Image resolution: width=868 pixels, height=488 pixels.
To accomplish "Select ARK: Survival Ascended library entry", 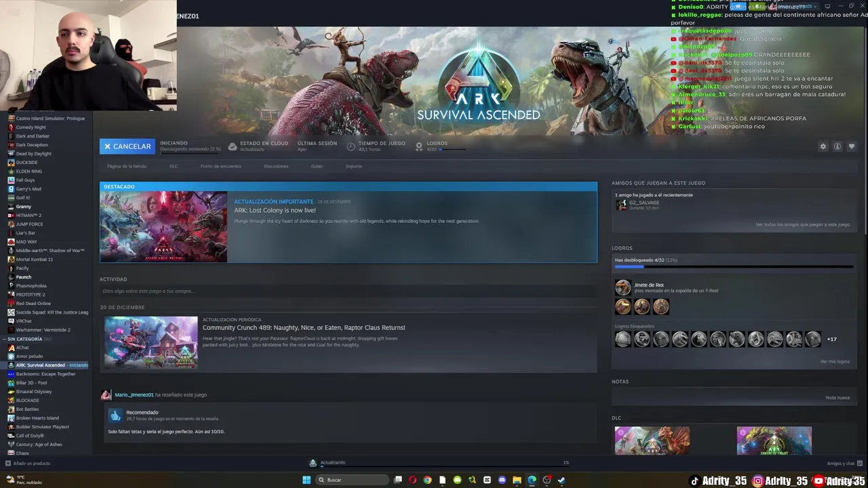I will [47, 365].
